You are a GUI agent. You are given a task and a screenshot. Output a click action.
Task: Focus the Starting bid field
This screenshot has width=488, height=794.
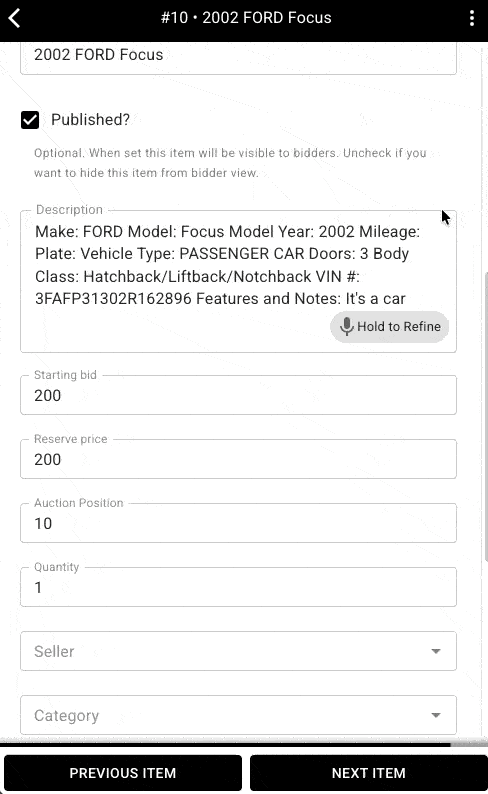tap(238, 395)
